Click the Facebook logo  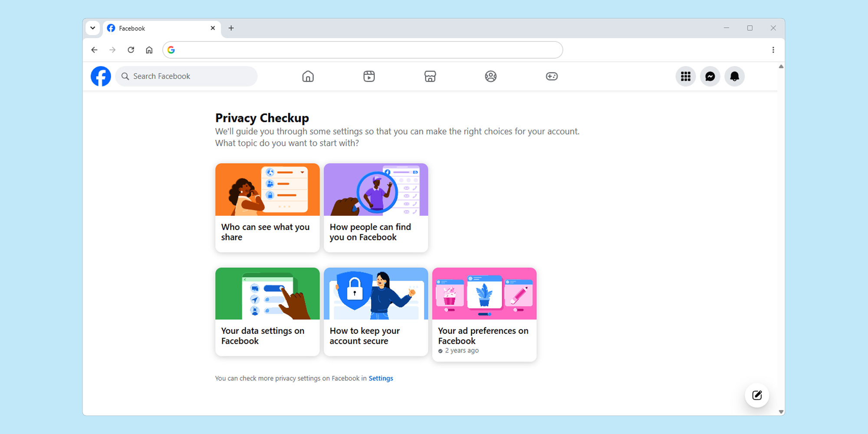pos(101,76)
